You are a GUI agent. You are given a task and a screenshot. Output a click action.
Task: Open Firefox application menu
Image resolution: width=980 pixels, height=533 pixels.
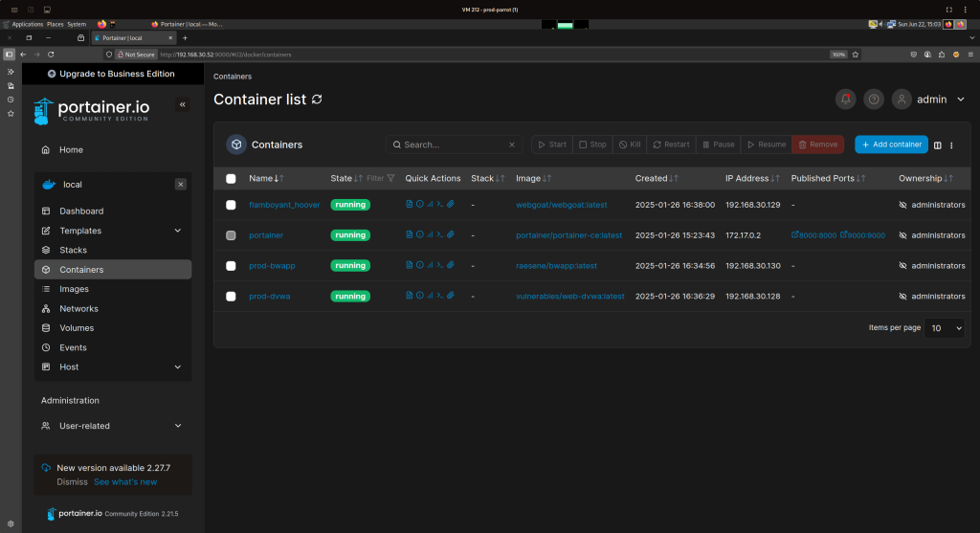tap(970, 55)
